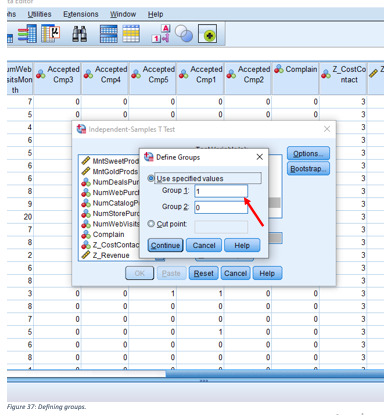Viewport: 392px width, 415px height.
Task: Click the AcceptedCmp1 column header
Action: pyautogui.click(x=201, y=78)
